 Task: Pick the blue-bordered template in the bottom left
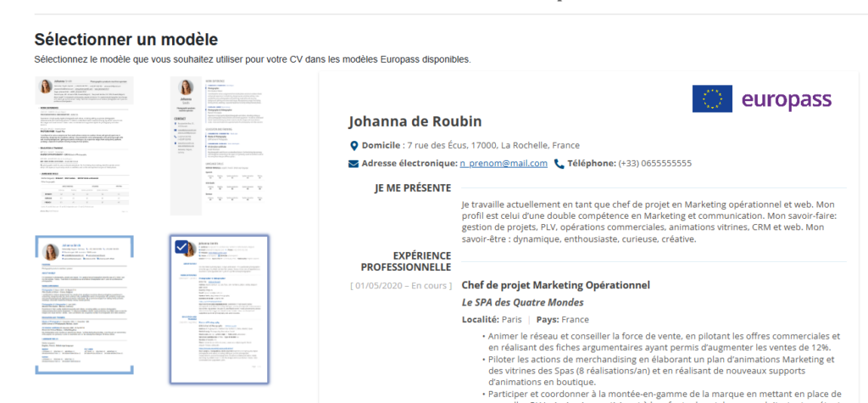[85, 305]
